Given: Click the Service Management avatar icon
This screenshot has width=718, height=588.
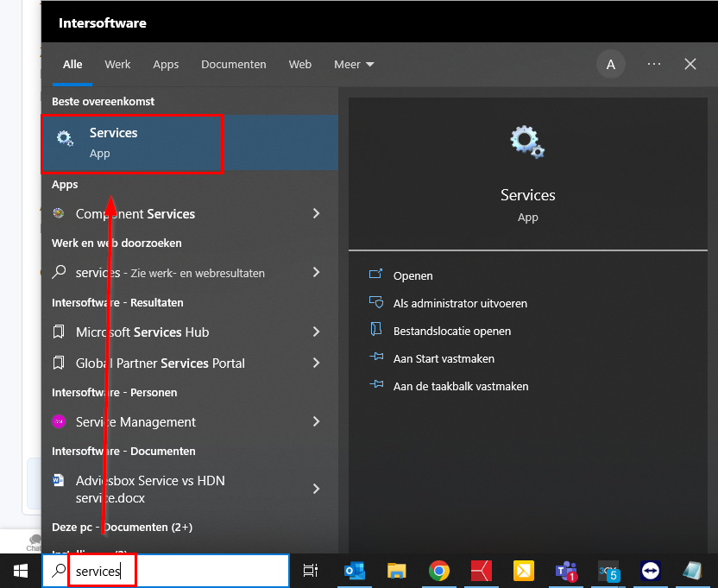Looking at the screenshot, I should point(59,421).
